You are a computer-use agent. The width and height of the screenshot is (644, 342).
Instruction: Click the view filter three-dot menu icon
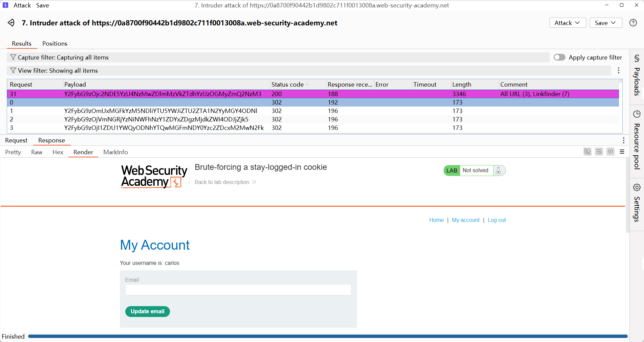tap(618, 70)
